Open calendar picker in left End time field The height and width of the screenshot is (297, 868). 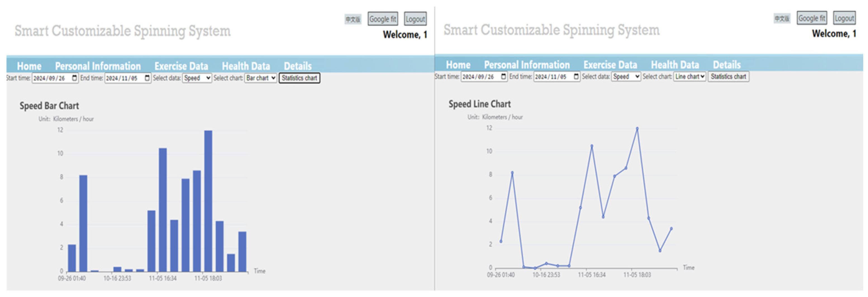tap(147, 78)
